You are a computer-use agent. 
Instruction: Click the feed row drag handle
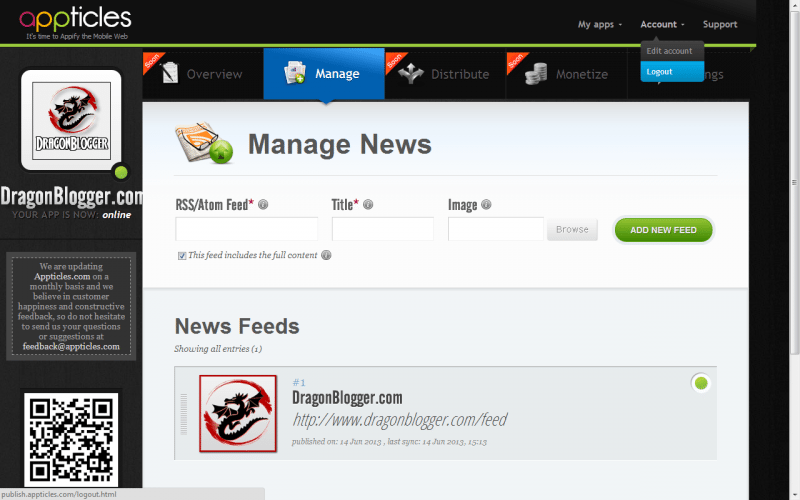tap(184, 414)
